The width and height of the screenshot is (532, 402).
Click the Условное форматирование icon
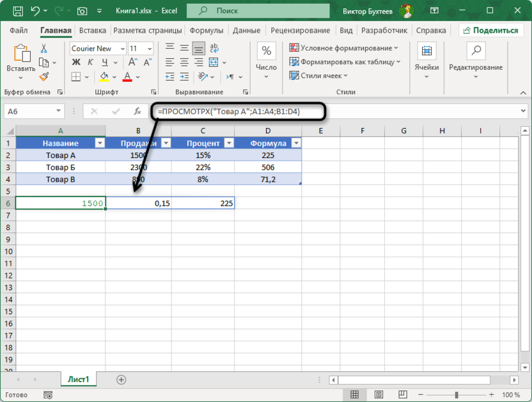(x=294, y=48)
